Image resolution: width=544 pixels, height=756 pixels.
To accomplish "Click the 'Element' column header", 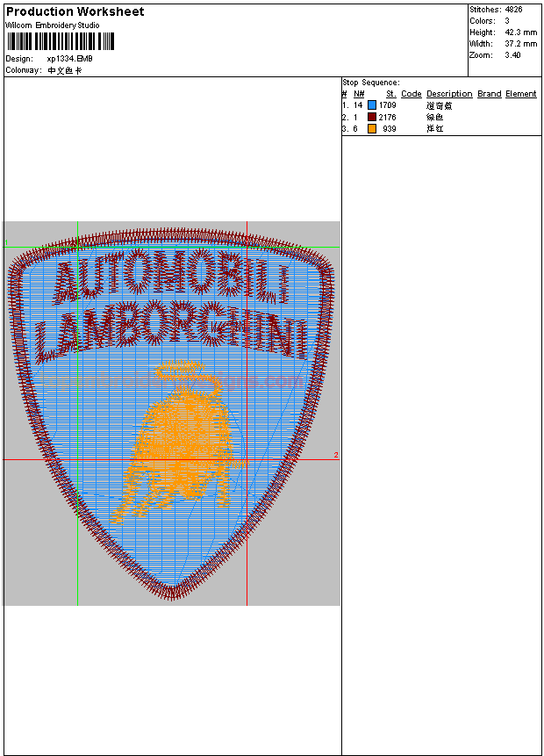I will point(521,94).
